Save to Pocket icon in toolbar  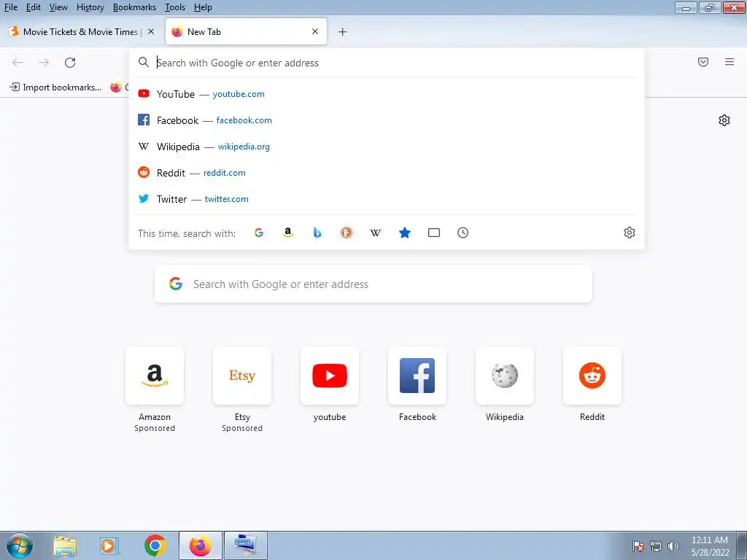[x=703, y=62]
